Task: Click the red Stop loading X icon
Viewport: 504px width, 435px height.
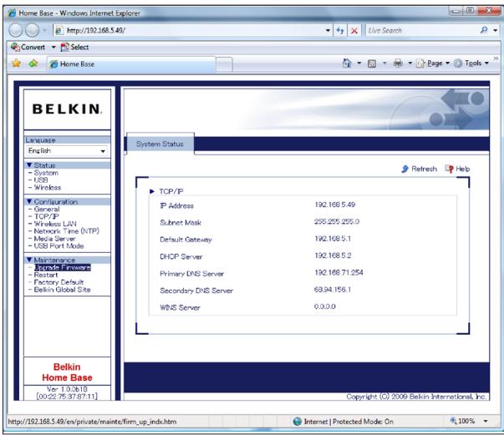Action: click(354, 31)
